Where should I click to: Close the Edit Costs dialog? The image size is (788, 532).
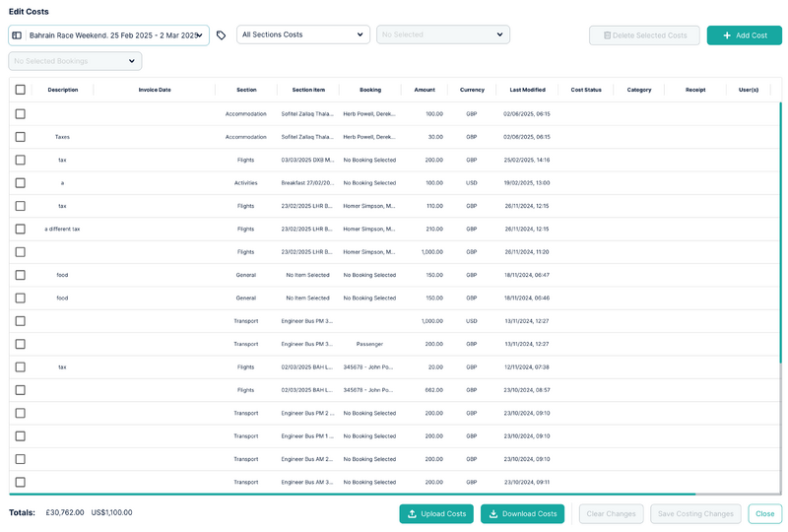(x=765, y=514)
